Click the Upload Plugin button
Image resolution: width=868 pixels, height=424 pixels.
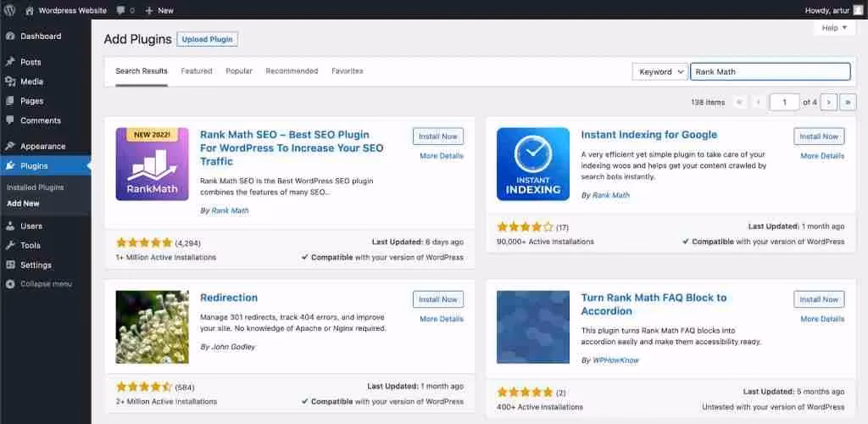pyautogui.click(x=207, y=39)
